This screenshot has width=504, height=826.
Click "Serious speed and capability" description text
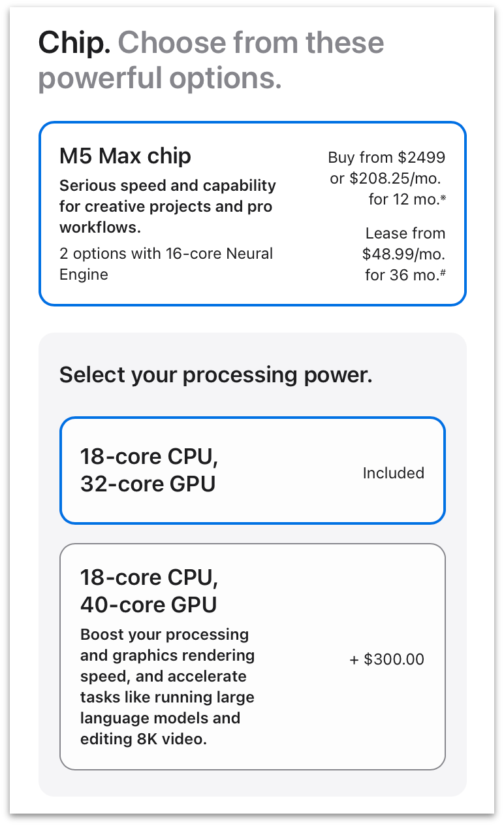(x=168, y=186)
